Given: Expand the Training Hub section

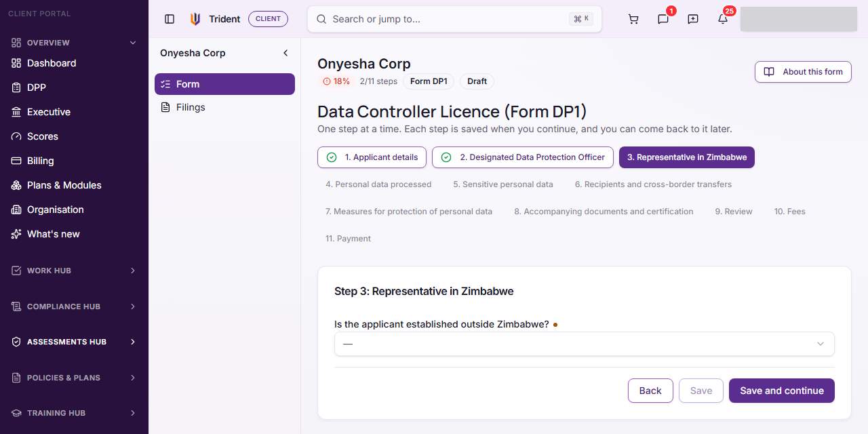Looking at the screenshot, I should (x=133, y=413).
